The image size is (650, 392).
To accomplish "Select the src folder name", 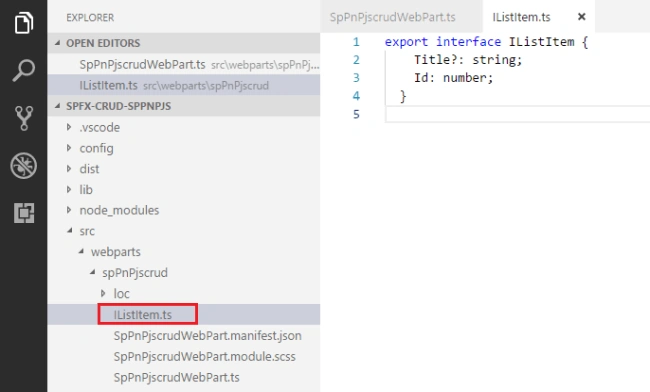I will [x=87, y=231].
